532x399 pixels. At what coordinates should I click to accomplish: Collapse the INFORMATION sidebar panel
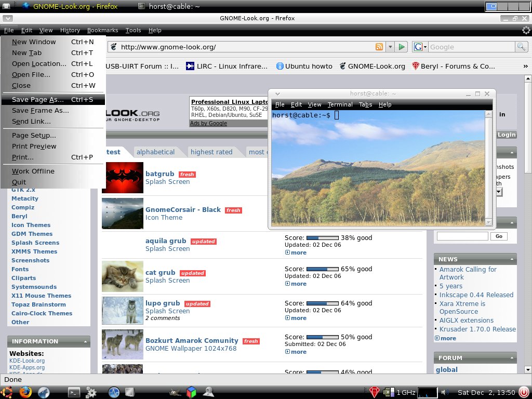pos(85,342)
